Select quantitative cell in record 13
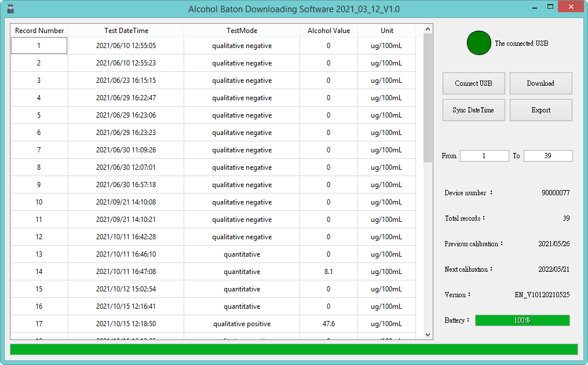This screenshot has width=588, height=365. tap(242, 254)
